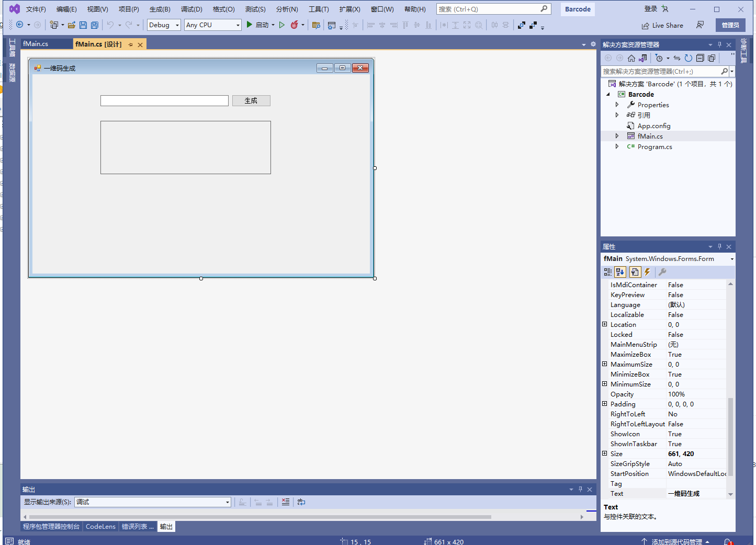The width and height of the screenshot is (756, 545).
Task: Clear all output with the clear icon
Action: pos(286,502)
